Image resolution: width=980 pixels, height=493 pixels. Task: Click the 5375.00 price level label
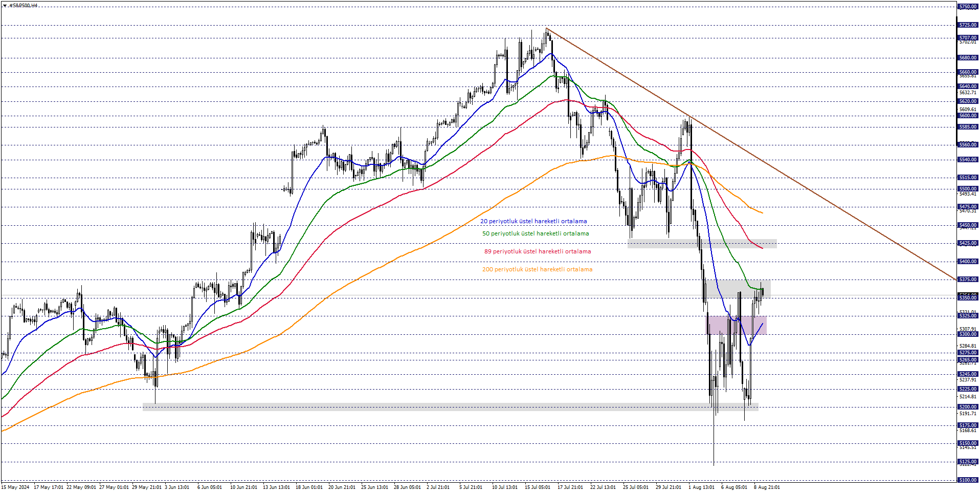[x=968, y=280]
